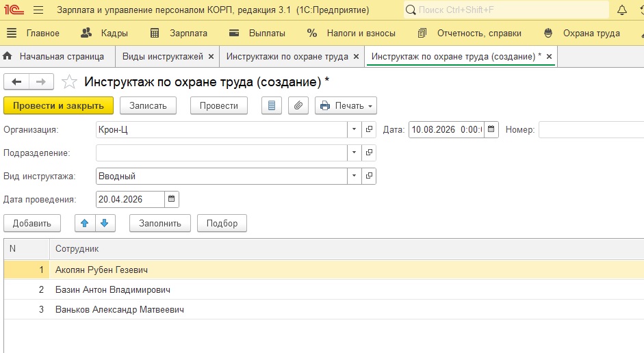Open attached files via paperclip icon
644x353 pixels.
pos(298,105)
